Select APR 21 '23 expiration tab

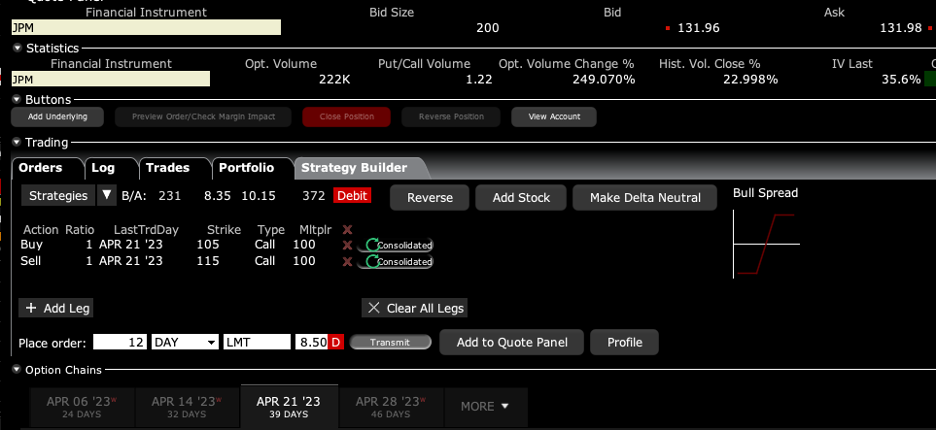click(x=289, y=407)
